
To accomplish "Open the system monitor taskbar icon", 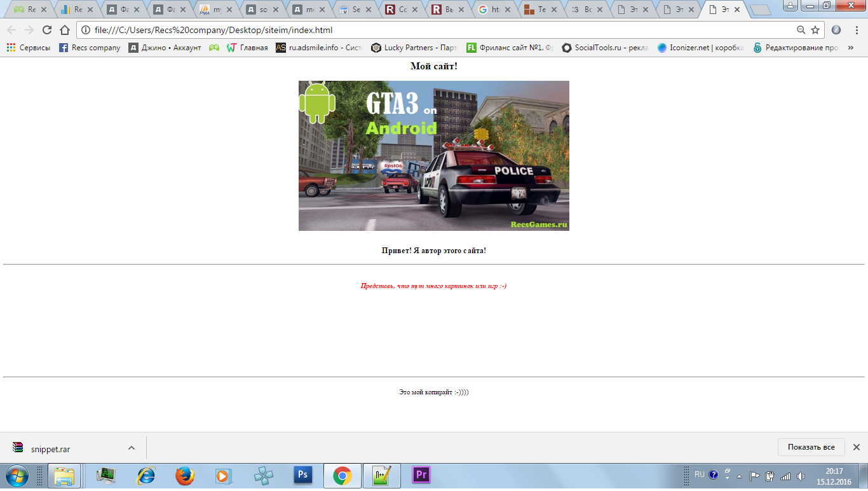I will click(x=106, y=476).
